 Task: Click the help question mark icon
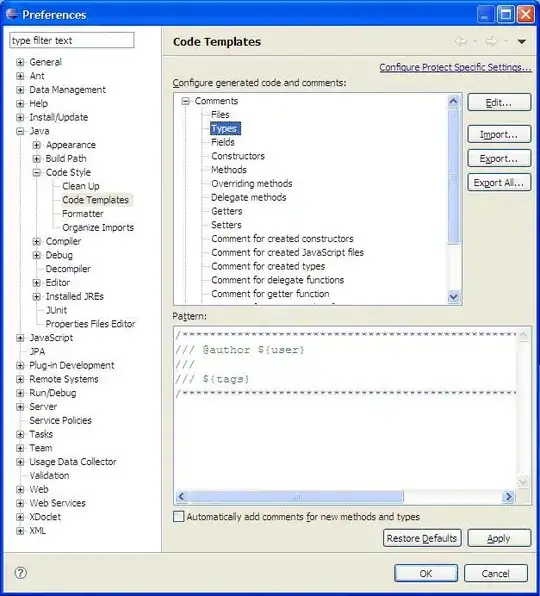pos(21,572)
